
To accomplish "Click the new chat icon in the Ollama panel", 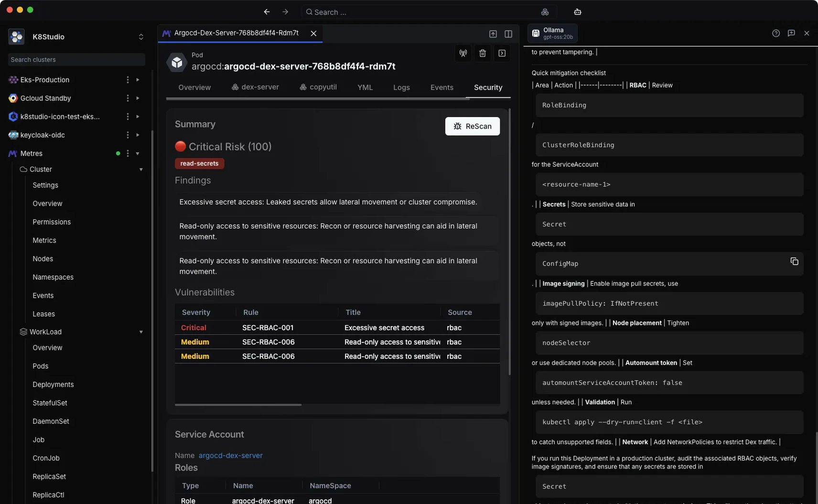I will (x=791, y=33).
